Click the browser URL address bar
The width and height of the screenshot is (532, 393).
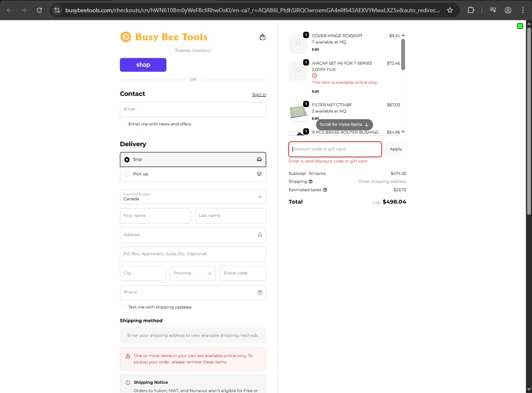pyautogui.click(x=253, y=10)
